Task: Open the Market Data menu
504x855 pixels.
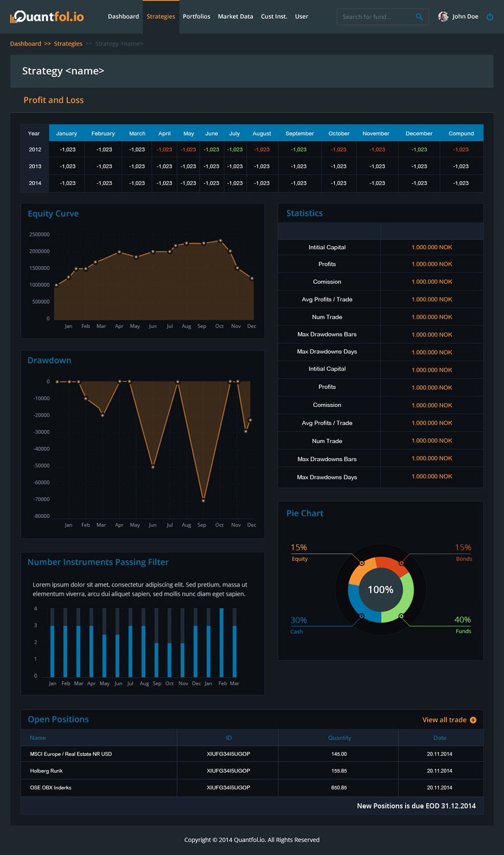Action: (x=235, y=17)
